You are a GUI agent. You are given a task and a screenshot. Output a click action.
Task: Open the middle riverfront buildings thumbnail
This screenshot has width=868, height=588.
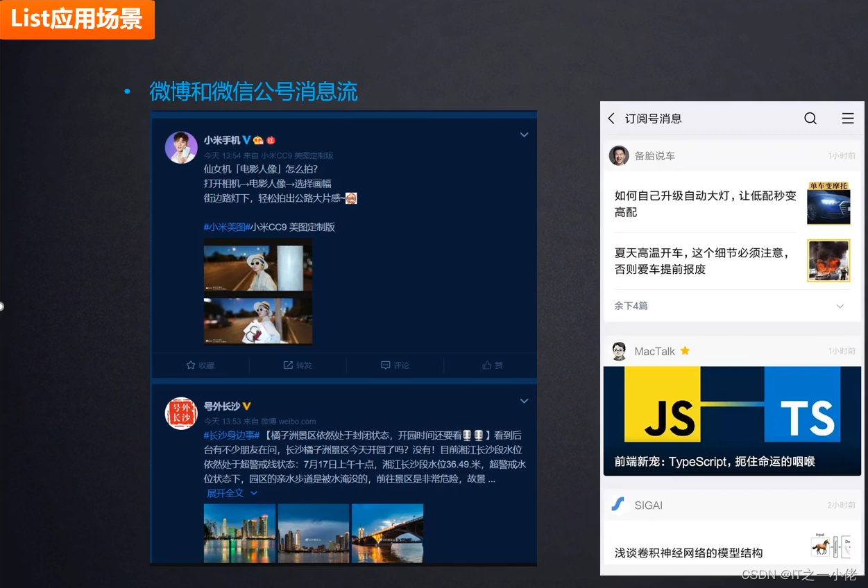314,533
